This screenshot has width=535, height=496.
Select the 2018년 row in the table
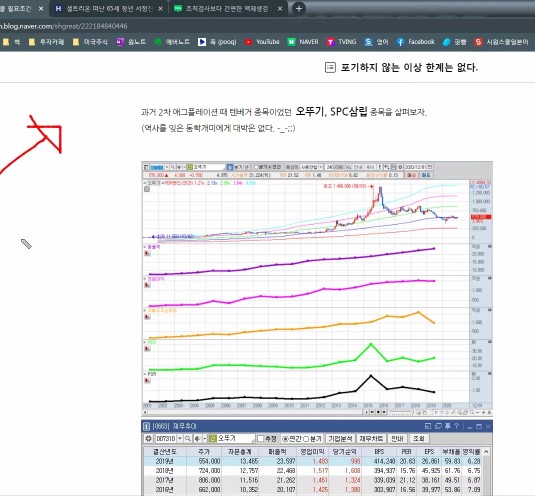[x=313, y=471]
